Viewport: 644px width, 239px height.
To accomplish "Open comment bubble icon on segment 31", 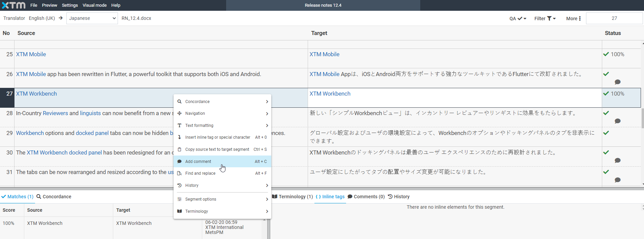I will point(617,180).
